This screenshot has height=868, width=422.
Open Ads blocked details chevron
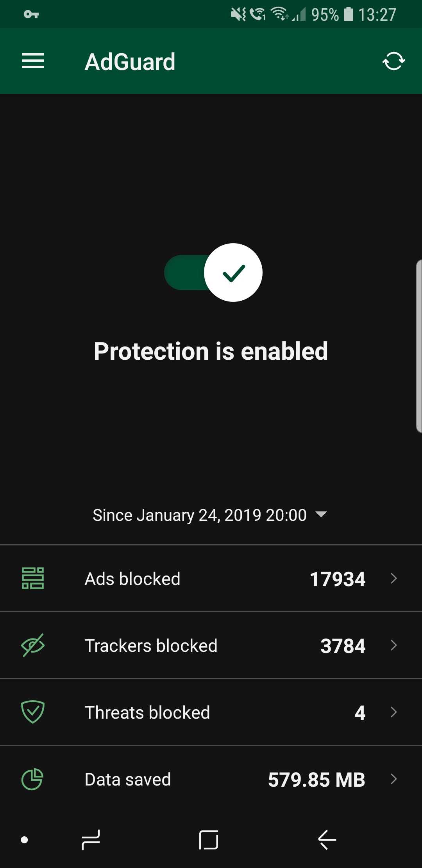pyautogui.click(x=394, y=578)
